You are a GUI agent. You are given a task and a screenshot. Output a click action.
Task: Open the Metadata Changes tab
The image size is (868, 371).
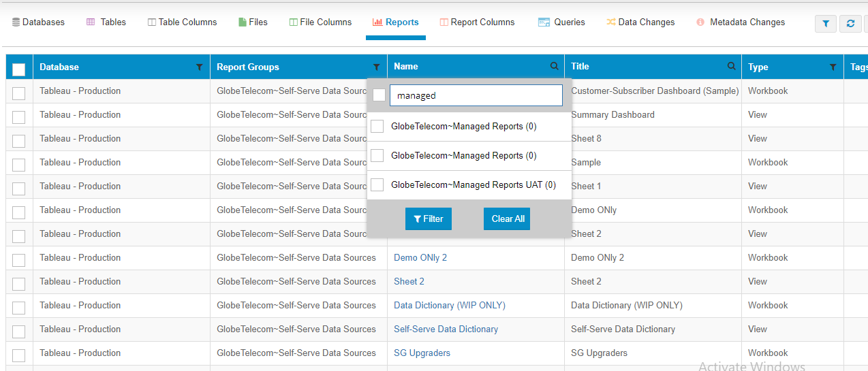[741, 22]
